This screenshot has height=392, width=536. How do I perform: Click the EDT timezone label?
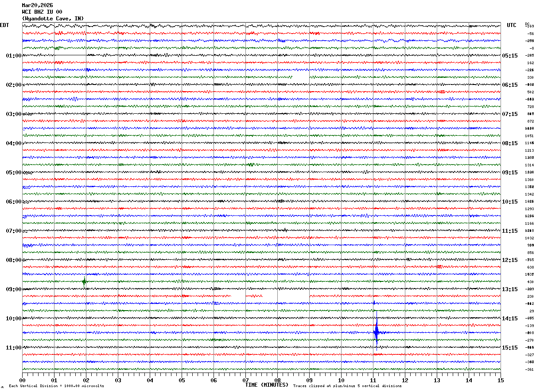pos(4,25)
